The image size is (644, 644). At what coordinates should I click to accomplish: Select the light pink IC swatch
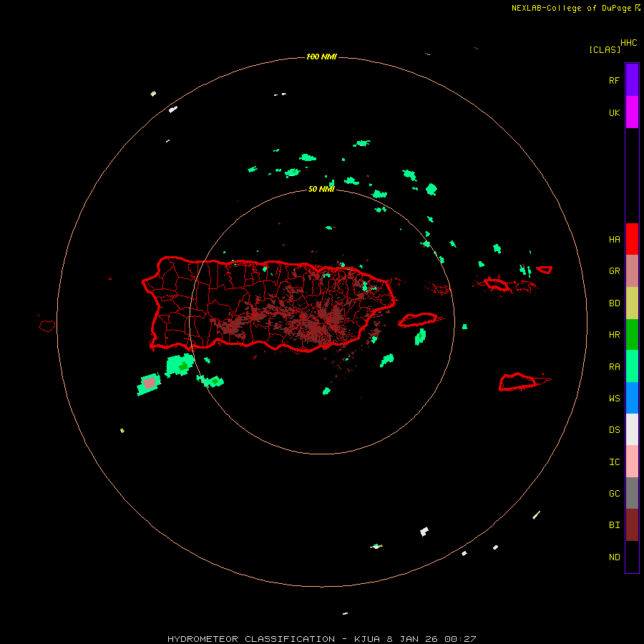tap(632, 462)
